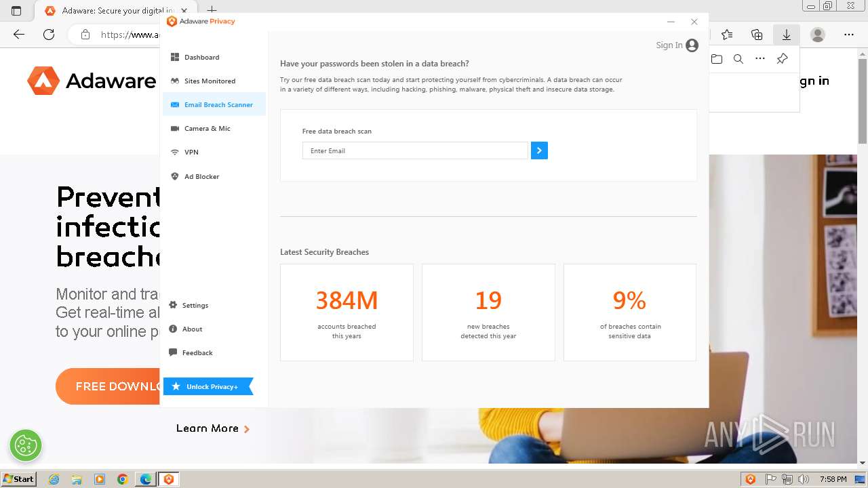
Task: Open the Camera & Mic section
Action: 213,128
